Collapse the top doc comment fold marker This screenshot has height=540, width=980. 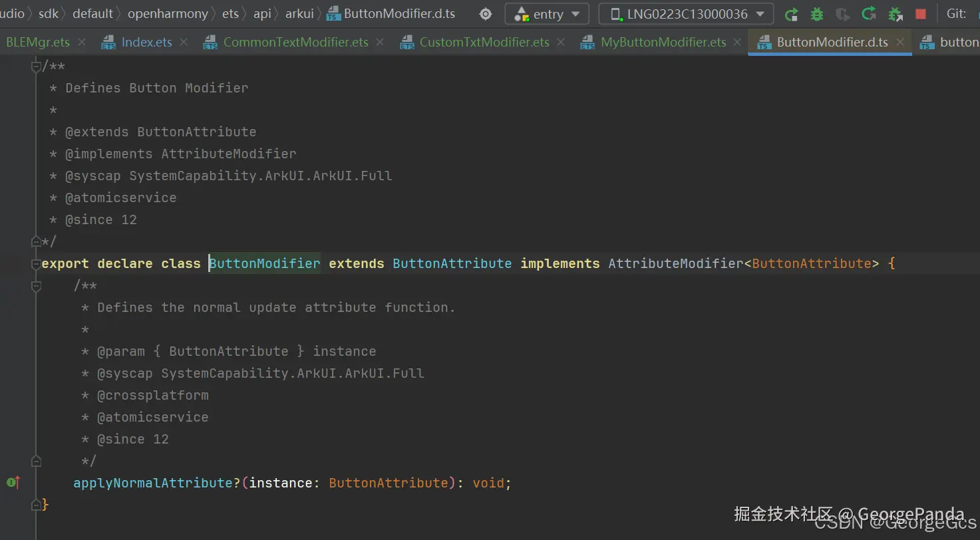click(x=36, y=66)
